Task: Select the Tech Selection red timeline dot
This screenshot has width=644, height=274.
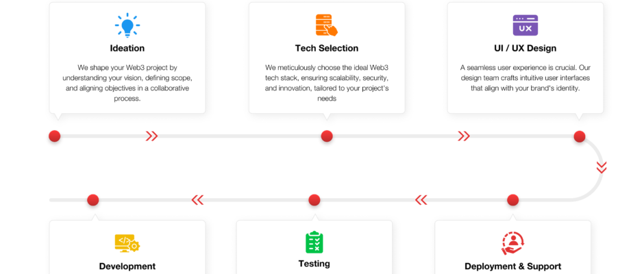Action: (327, 136)
